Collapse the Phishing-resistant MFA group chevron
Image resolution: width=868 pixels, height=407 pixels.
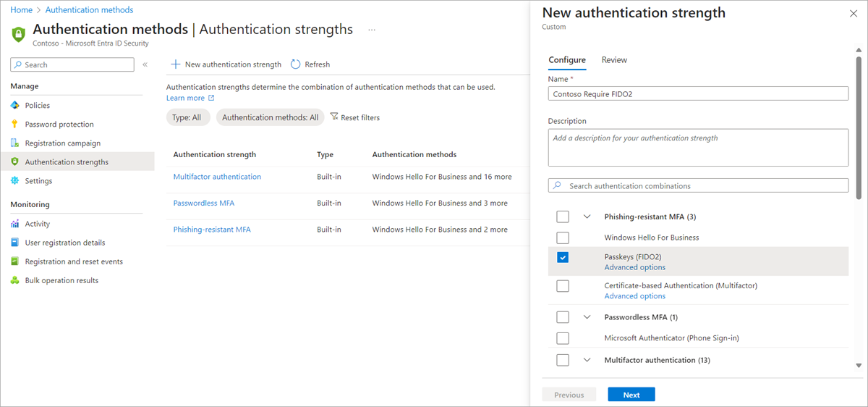coord(587,217)
